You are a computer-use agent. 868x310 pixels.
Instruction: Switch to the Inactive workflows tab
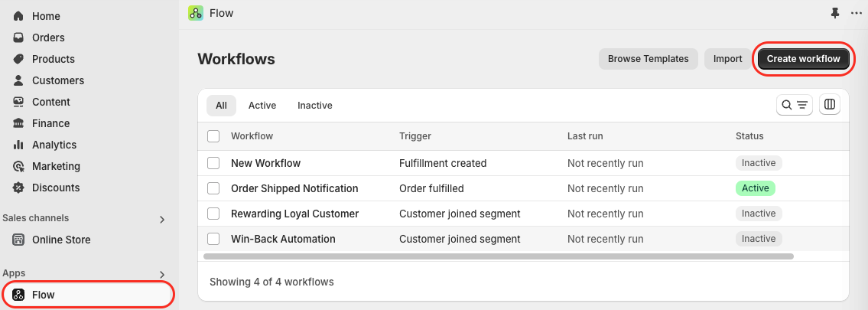315,105
